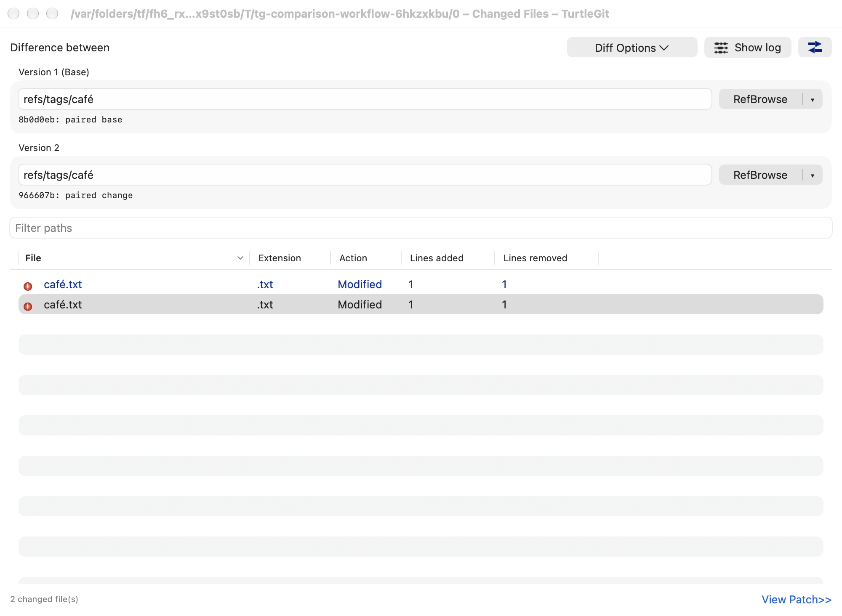This screenshot has height=616, width=842.
Task: Click the modified status icon of the selected café.txt row
Action: (x=28, y=306)
